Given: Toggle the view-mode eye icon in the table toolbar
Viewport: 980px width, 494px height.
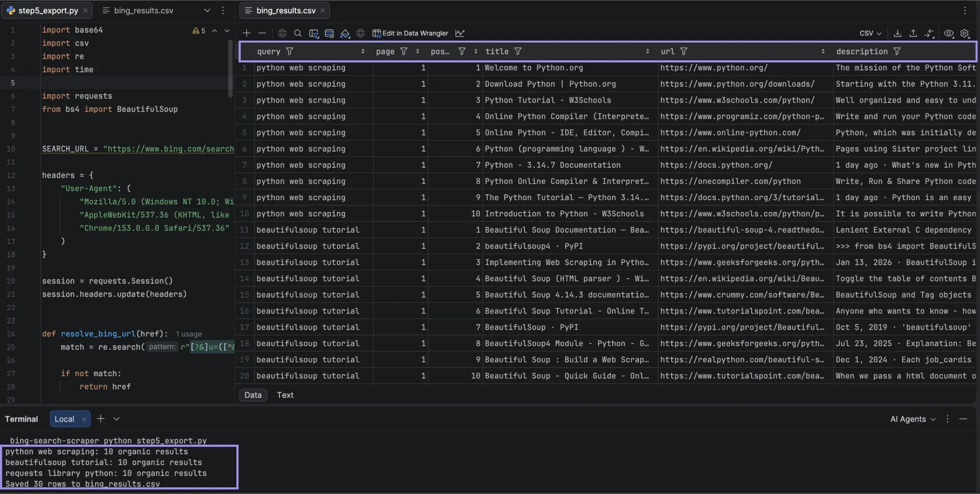Looking at the screenshot, I should (x=949, y=33).
